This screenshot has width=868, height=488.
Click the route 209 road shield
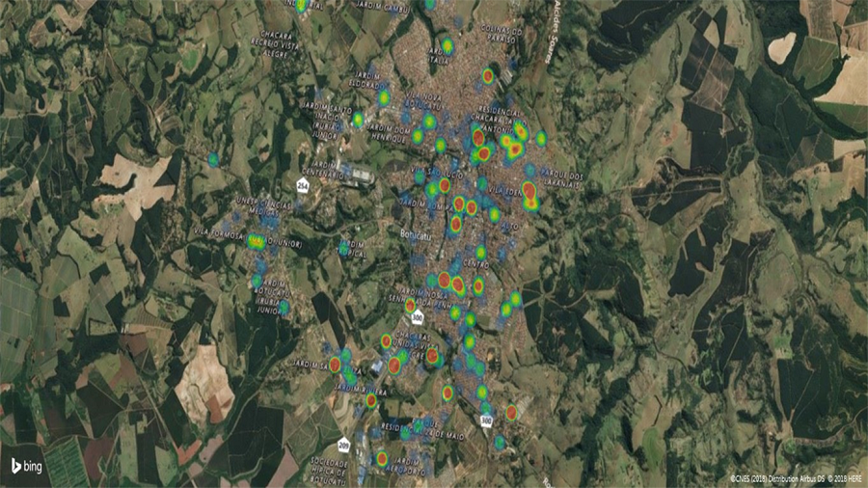click(x=343, y=445)
